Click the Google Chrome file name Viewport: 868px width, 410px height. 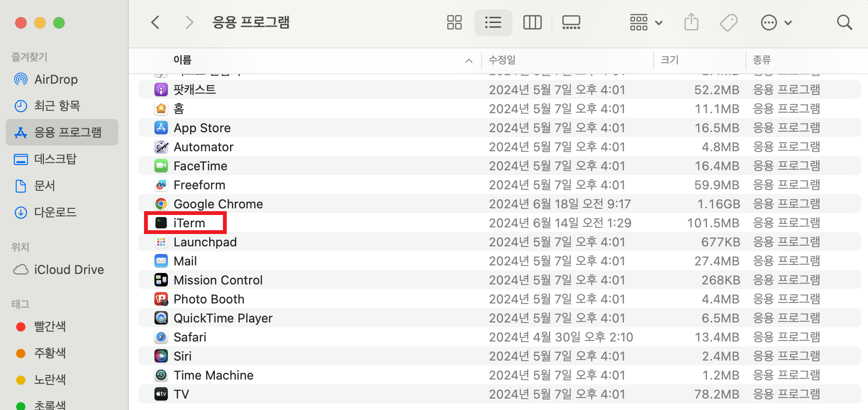tap(218, 204)
